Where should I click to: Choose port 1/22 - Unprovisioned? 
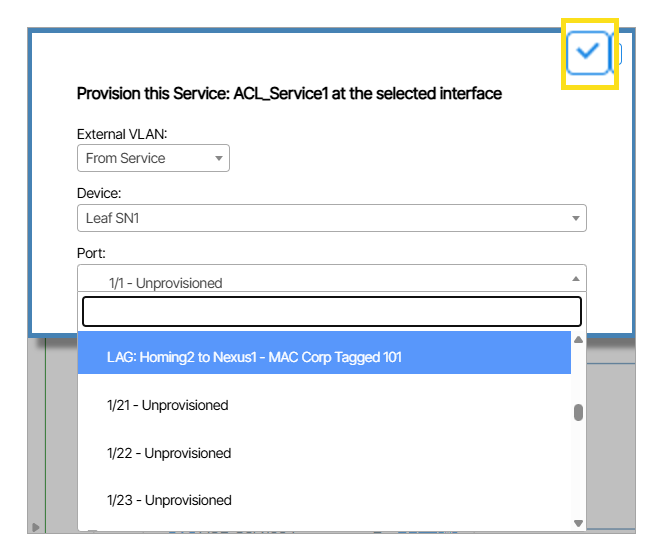pos(168,453)
